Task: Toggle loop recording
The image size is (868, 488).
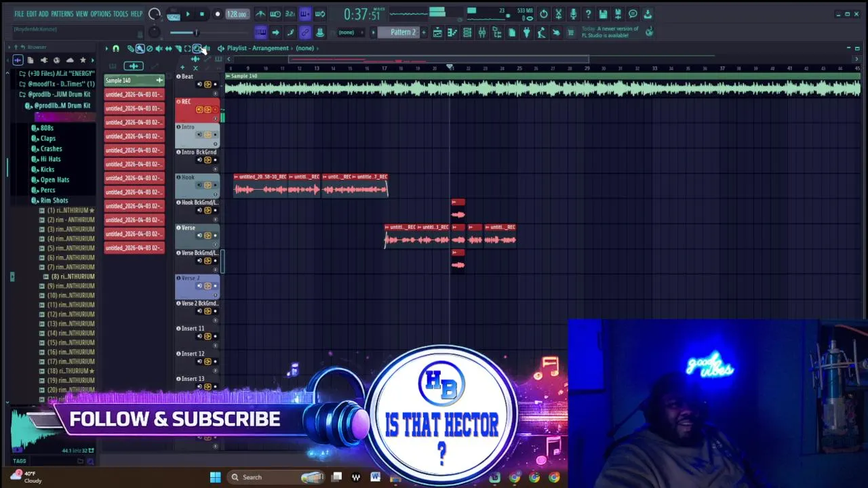Action: pyautogui.click(x=320, y=14)
